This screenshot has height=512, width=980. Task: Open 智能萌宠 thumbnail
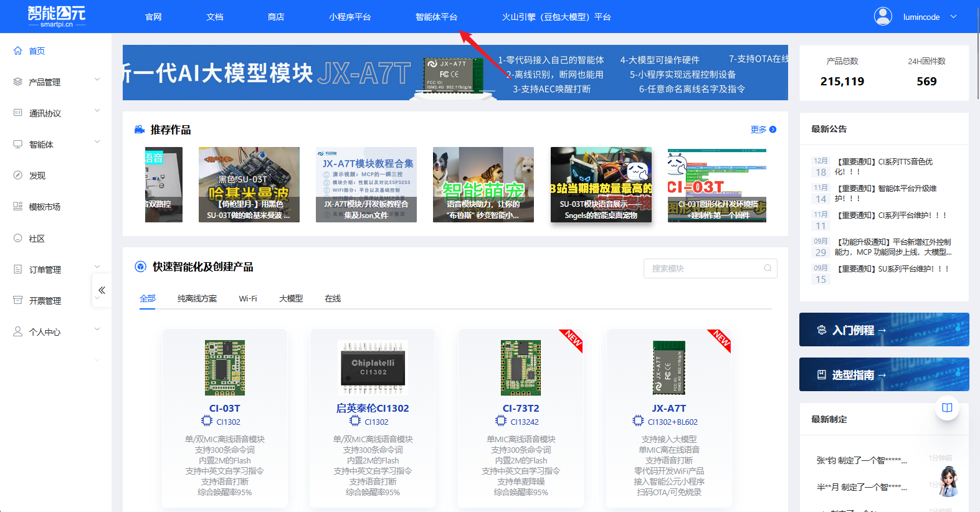point(483,184)
